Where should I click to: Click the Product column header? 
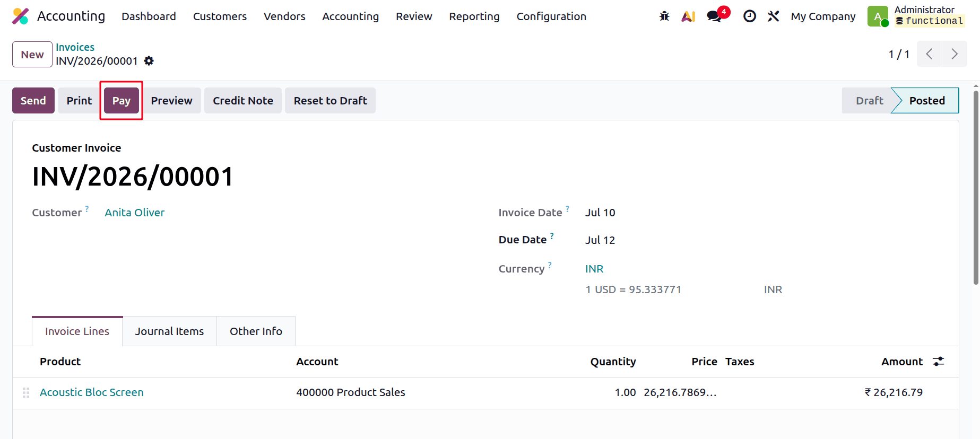tap(60, 362)
